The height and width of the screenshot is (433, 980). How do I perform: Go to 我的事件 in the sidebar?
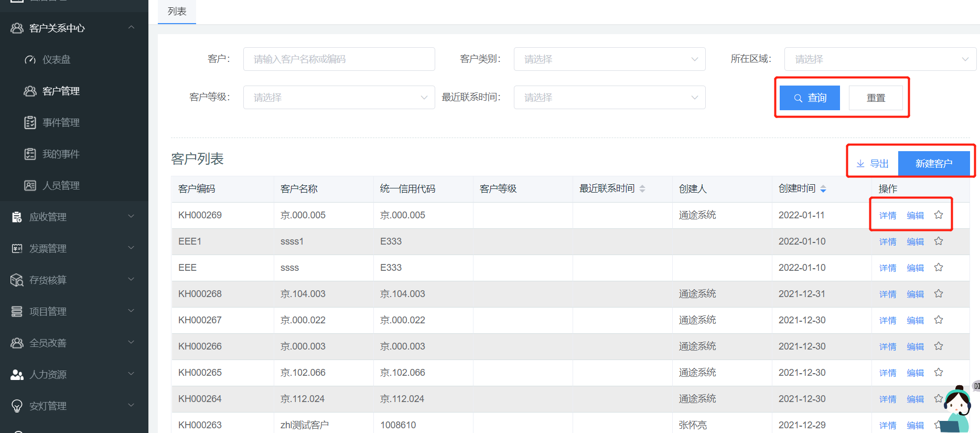point(61,154)
